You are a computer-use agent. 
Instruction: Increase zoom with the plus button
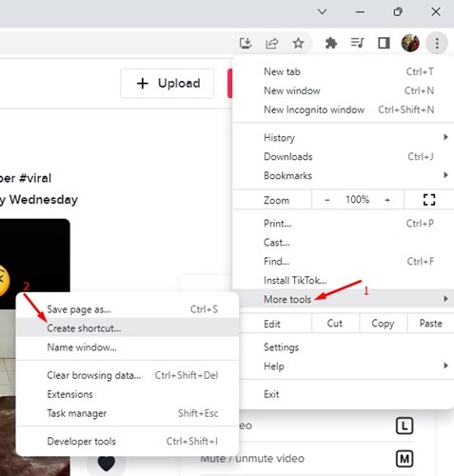point(387,200)
